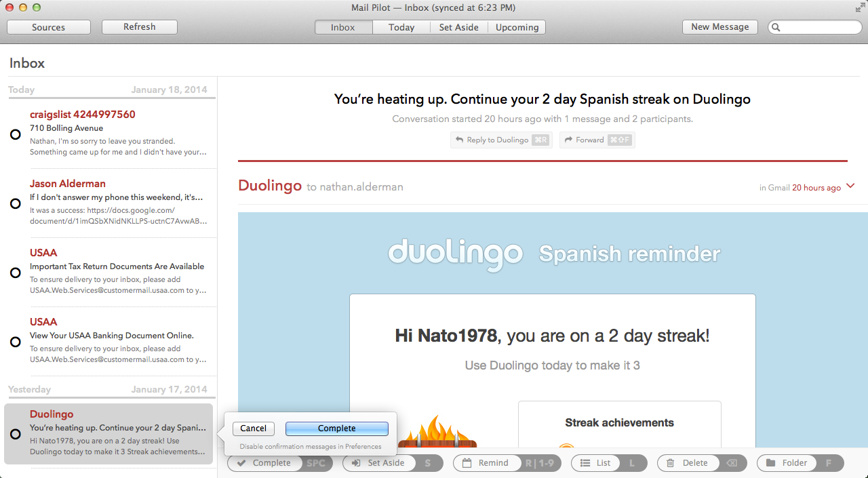The height and width of the screenshot is (478, 868).
Task: Switch to the Today tab
Action: [401, 27]
